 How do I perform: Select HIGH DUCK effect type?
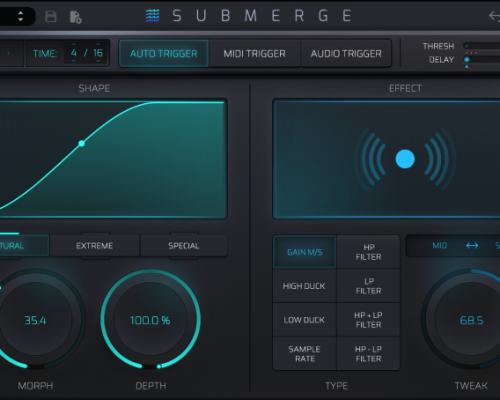tap(305, 286)
